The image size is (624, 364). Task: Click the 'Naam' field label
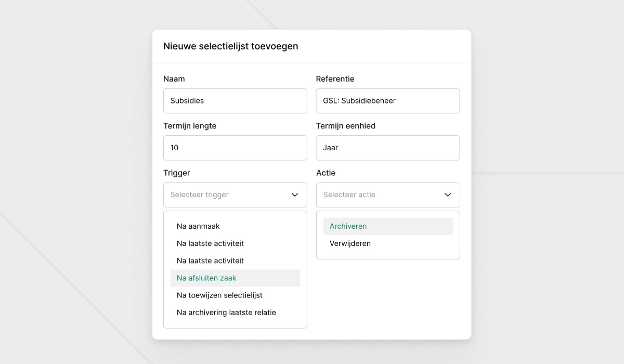(x=174, y=79)
